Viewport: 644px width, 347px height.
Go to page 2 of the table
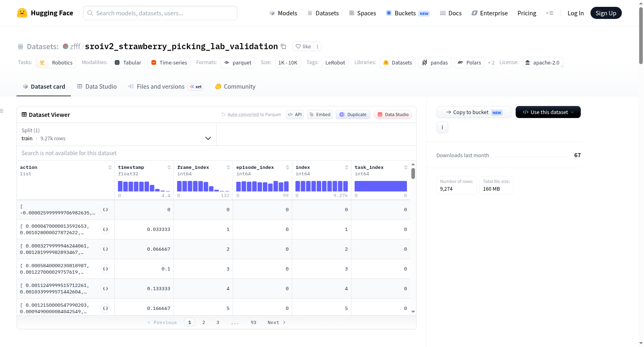click(x=204, y=322)
